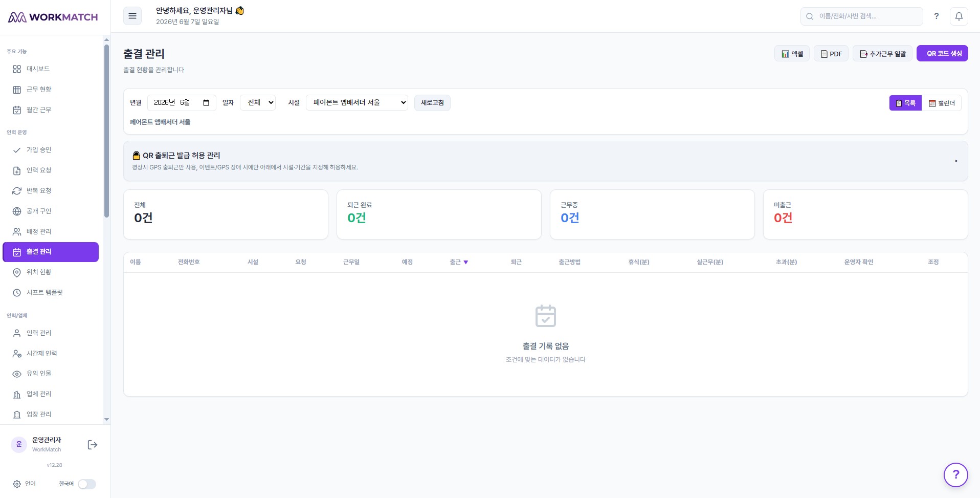980x498 pixels.
Task: Click the 유의 인물 eye icon
Action: (17, 374)
